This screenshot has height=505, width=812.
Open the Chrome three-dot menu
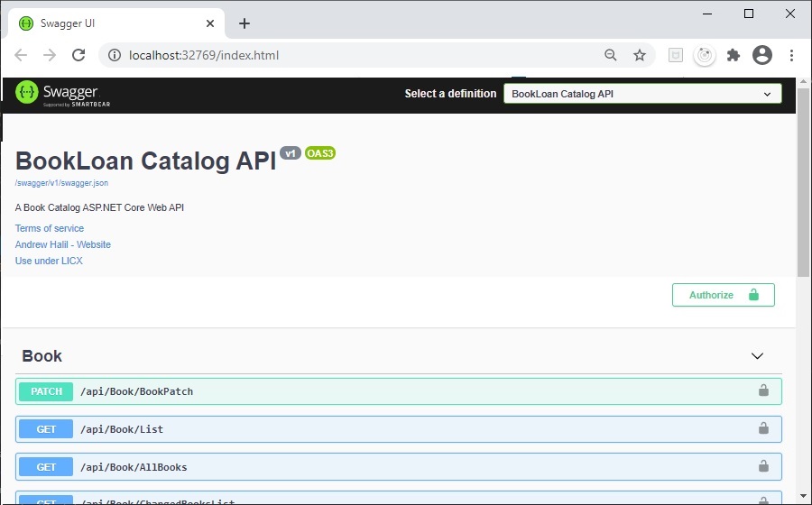tap(791, 55)
